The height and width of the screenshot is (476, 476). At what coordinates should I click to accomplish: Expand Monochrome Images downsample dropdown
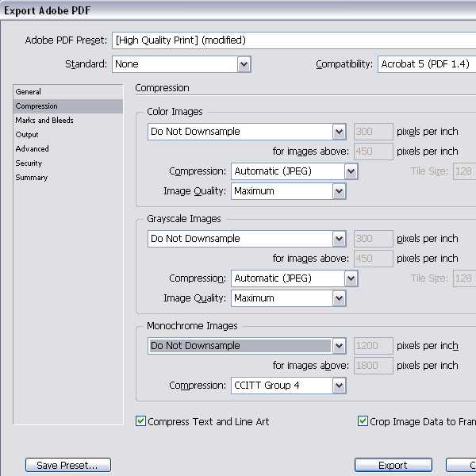339,346
